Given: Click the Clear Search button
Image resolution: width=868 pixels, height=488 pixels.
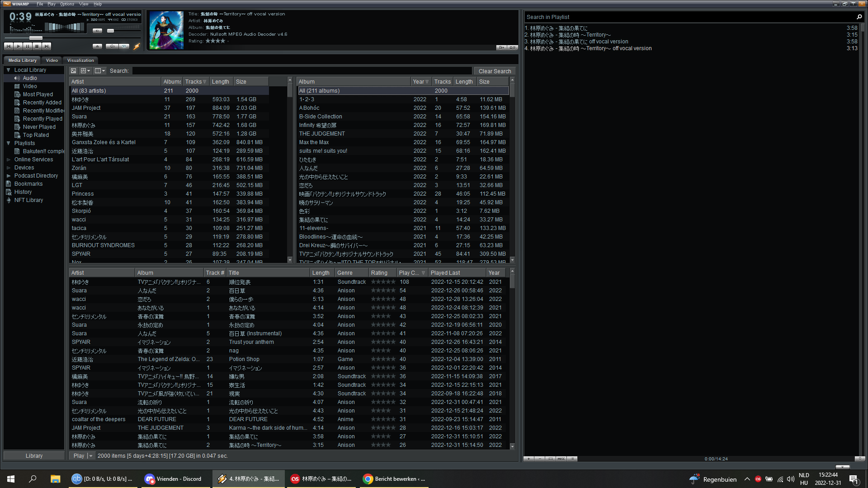Looking at the screenshot, I should point(495,71).
